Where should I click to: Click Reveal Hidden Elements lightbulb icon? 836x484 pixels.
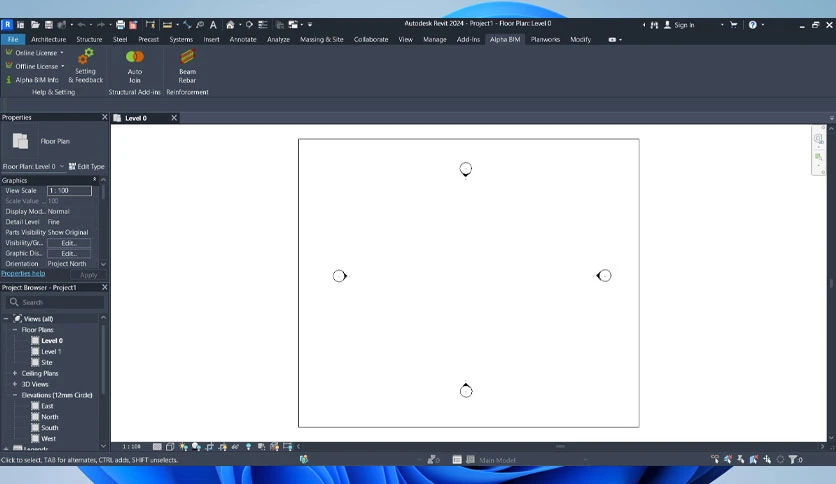tap(248, 447)
